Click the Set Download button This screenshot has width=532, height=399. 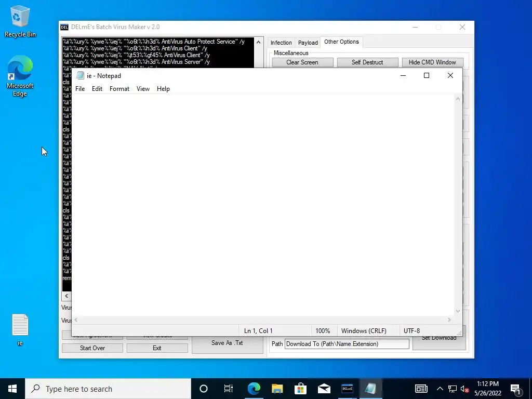[439, 343]
